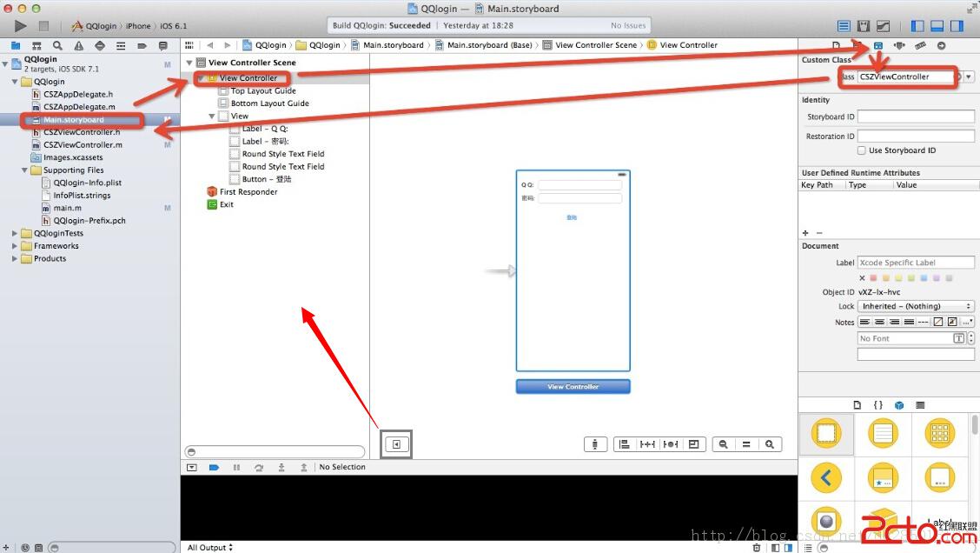
Task: Collapse the Supporting Files group
Action: (x=24, y=170)
